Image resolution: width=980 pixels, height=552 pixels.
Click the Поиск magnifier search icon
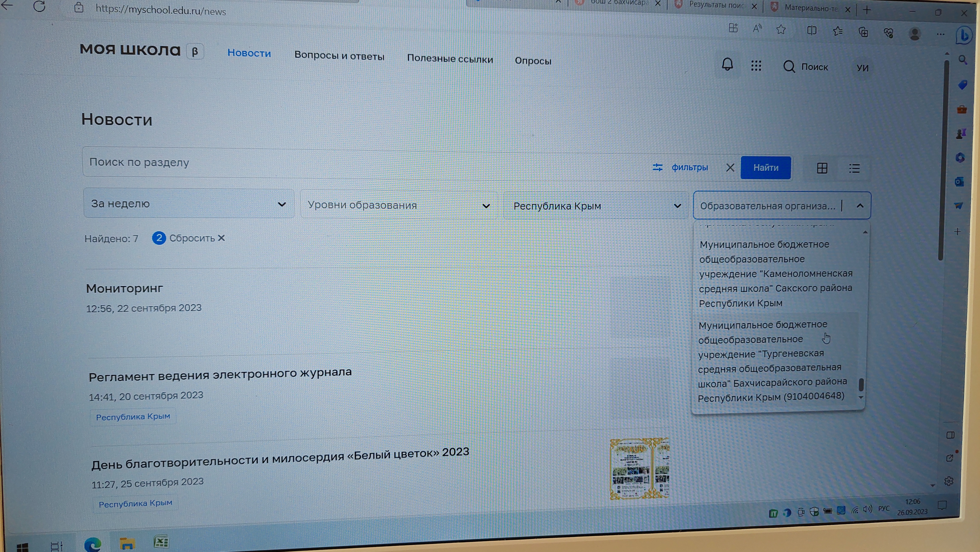pyautogui.click(x=789, y=67)
